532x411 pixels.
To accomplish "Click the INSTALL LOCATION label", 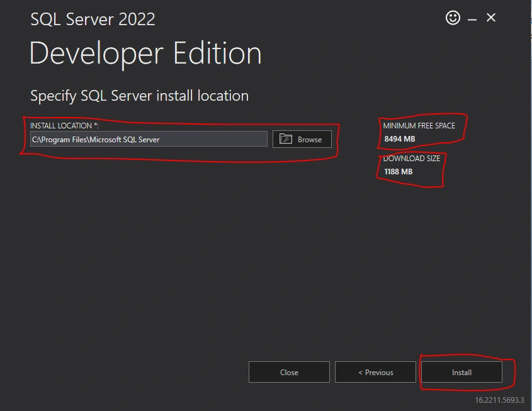I will click(x=64, y=125).
